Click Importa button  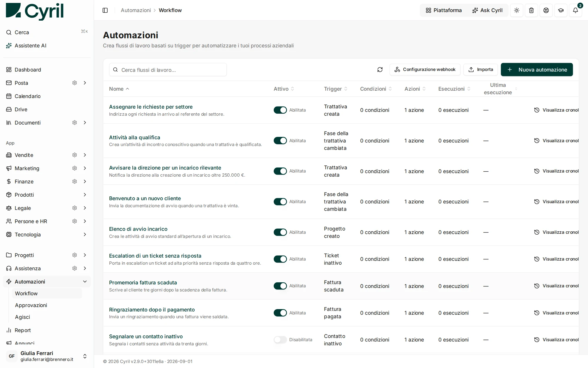click(481, 69)
